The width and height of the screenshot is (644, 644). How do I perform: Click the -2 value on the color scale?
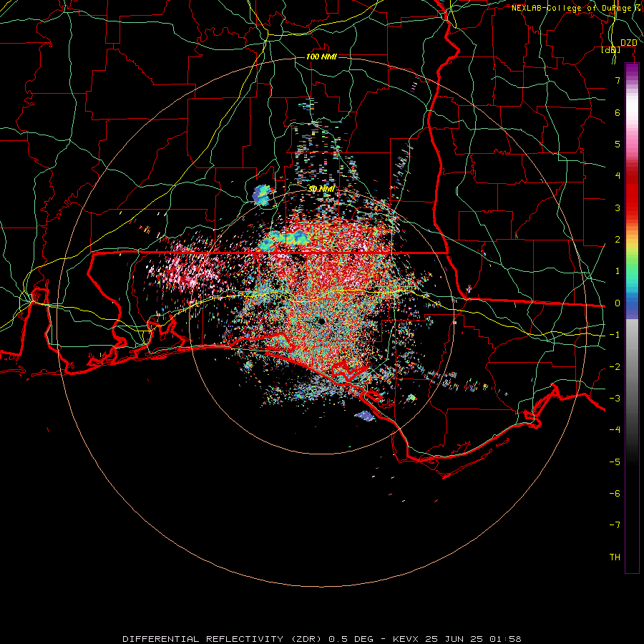615,367
